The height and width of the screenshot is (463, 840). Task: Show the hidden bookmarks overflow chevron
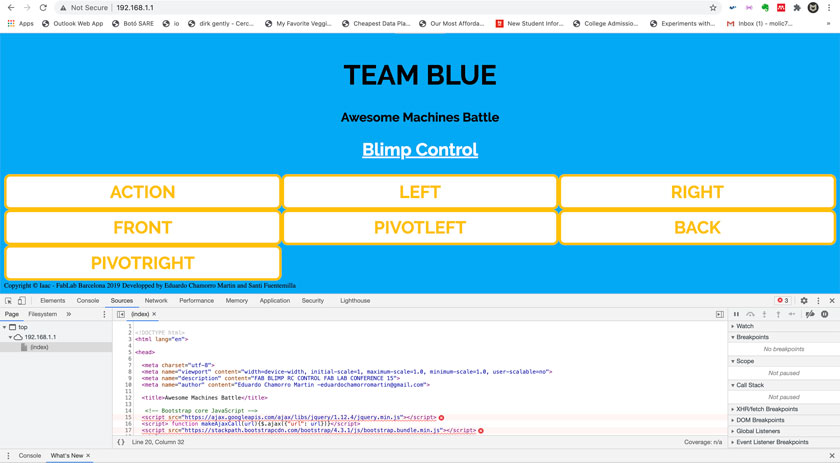pos(829,24)
